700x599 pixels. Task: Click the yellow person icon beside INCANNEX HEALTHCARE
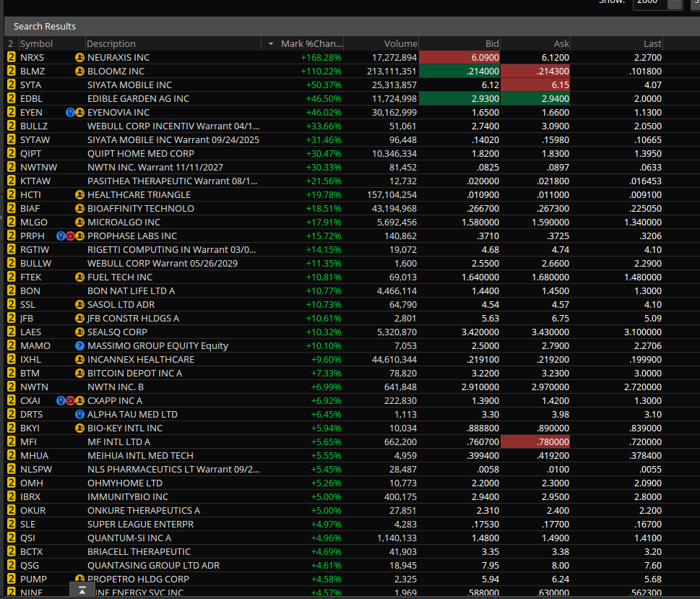(79, 360)
